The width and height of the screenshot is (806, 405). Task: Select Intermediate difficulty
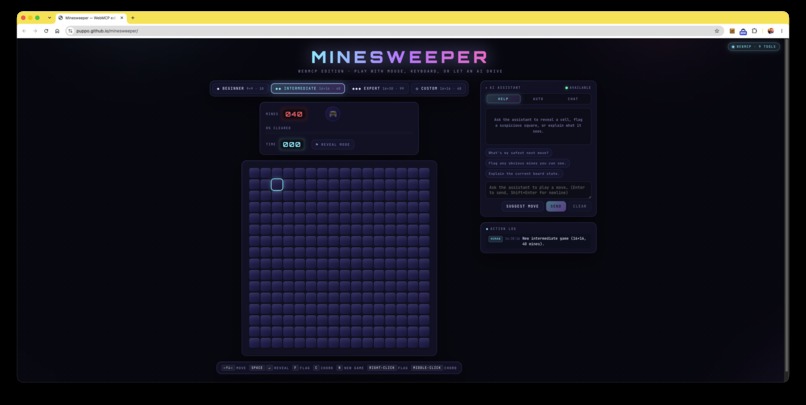click(x=308, y=88)
